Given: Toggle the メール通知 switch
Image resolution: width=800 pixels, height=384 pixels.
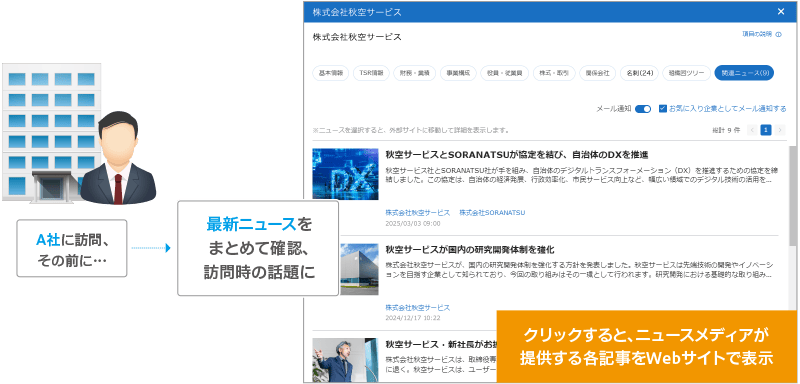Looking at the screenshot, I should (643, 109).
